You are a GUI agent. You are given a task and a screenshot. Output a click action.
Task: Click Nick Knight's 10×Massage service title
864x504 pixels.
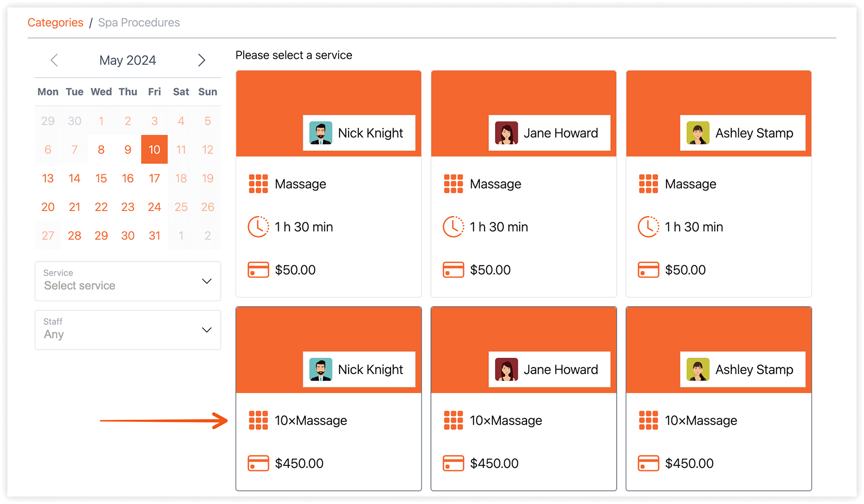311,421
